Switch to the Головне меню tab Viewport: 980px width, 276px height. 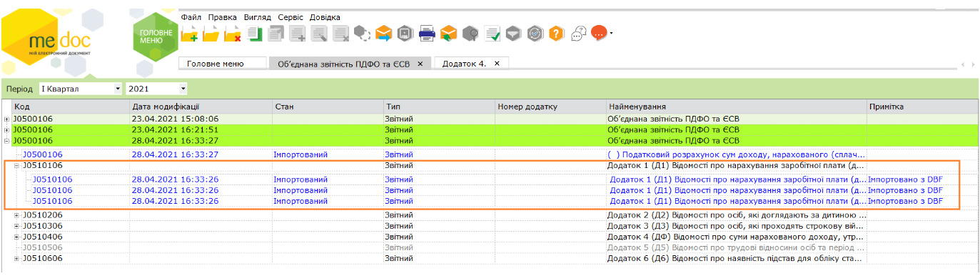222,64
